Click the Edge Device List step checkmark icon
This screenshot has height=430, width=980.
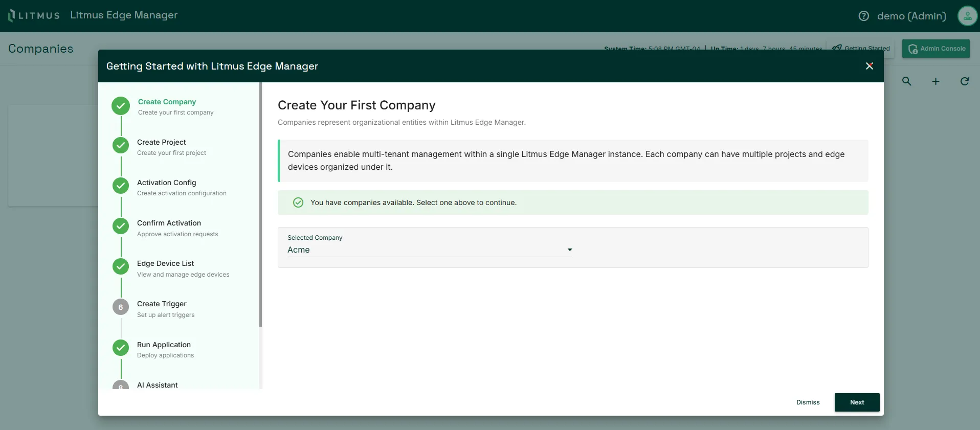click(121, 266)
